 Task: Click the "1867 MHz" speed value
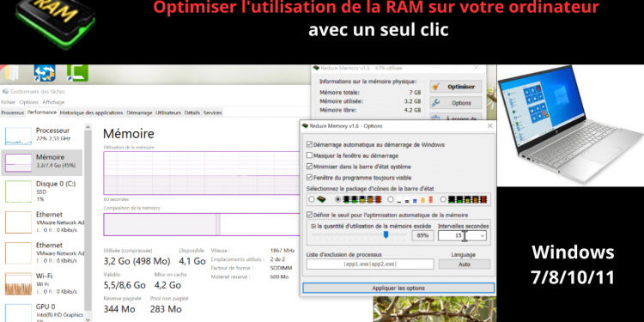(283, 251)
